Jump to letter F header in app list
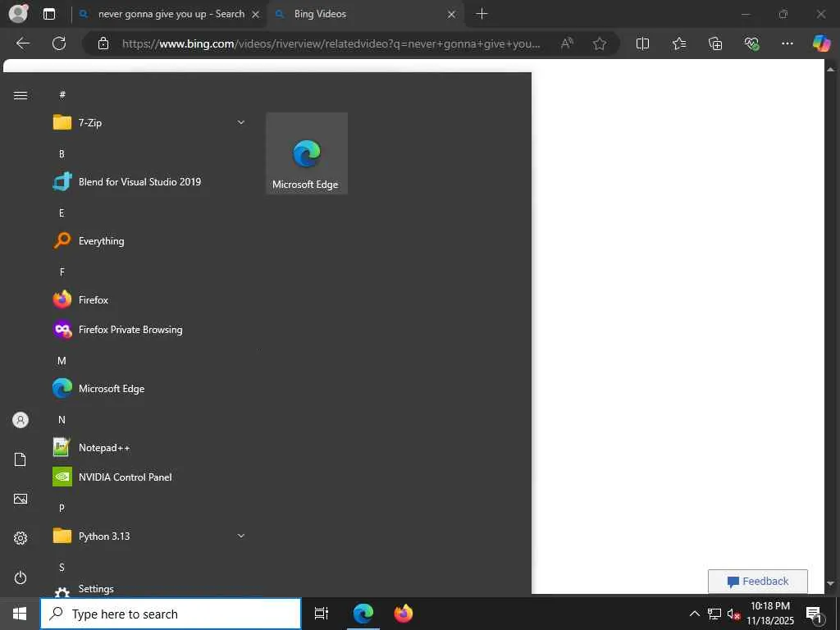 click(62, 272)
